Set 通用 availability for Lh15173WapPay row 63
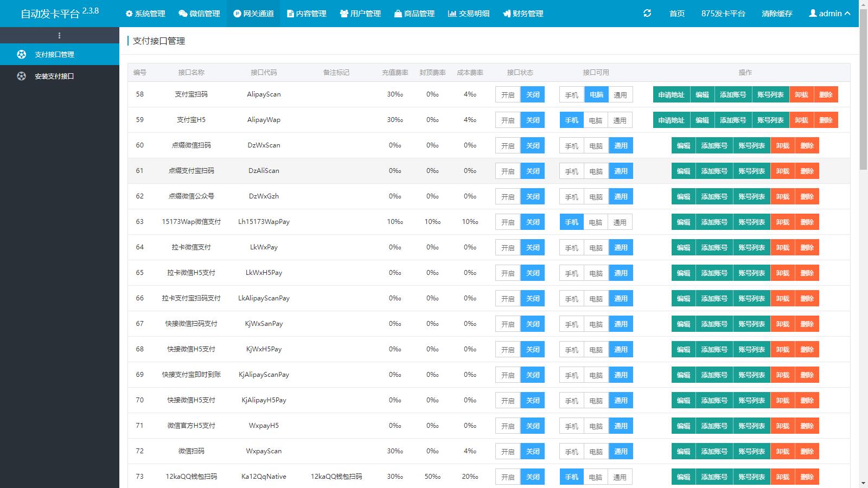The image size is (868, 488). tap(620, 222)
